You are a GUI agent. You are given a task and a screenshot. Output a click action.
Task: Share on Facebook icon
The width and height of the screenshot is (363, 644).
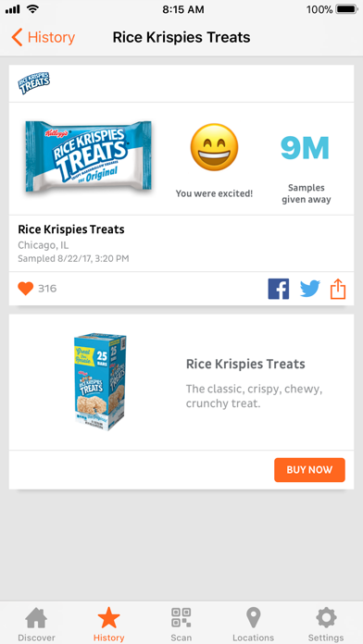(x=279, y=289)
